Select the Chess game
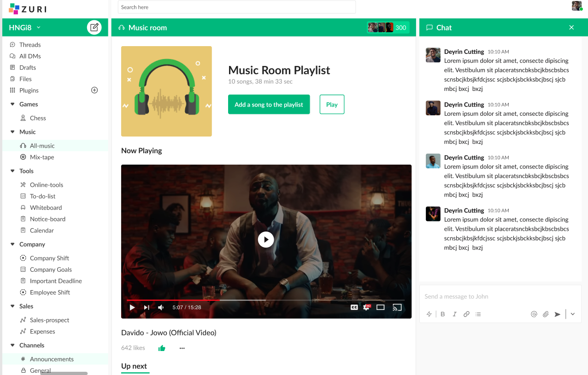This screenshot has height=375, width=588. pos(38,118)
